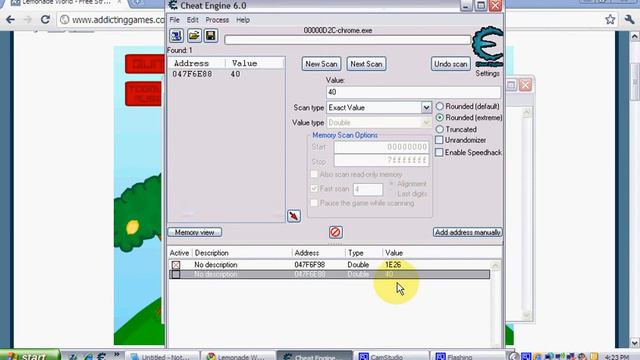
Task: Toggle Also scan read-only memory checkbox
Action: tap(314, 174)
